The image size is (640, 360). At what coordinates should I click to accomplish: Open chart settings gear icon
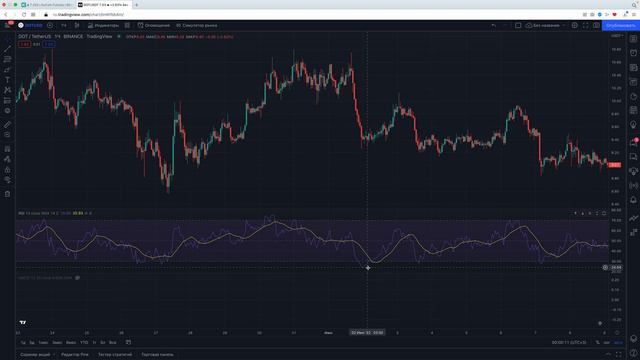pyautogui.click(x=575, y=25)
